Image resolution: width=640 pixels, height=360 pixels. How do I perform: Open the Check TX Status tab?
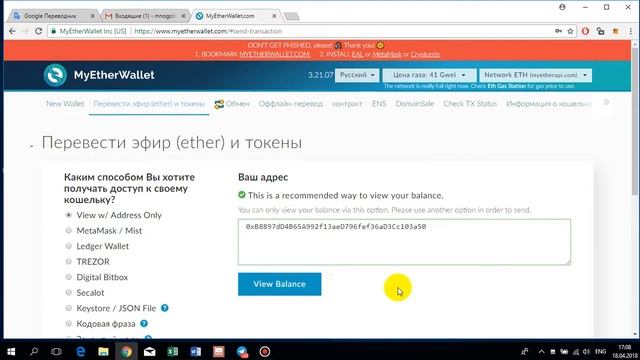coord(470,104)
